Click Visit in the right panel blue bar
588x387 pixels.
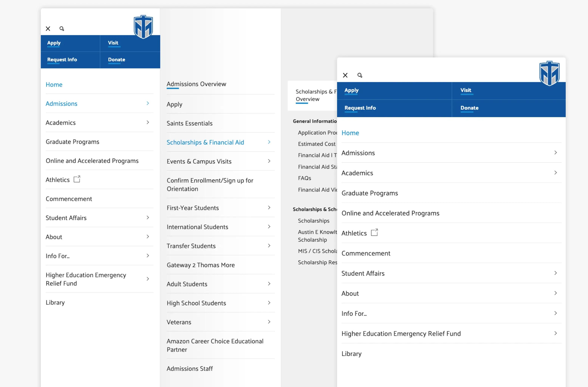[466, 90]
